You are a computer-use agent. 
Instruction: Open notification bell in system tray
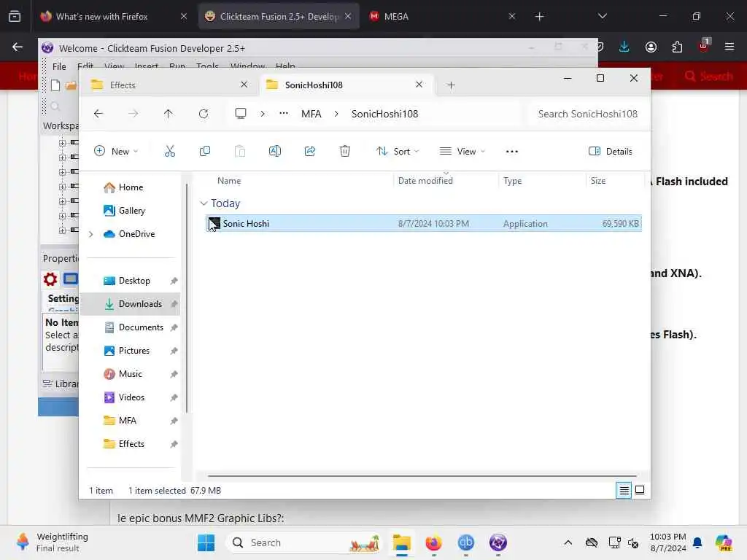point(697,542)
